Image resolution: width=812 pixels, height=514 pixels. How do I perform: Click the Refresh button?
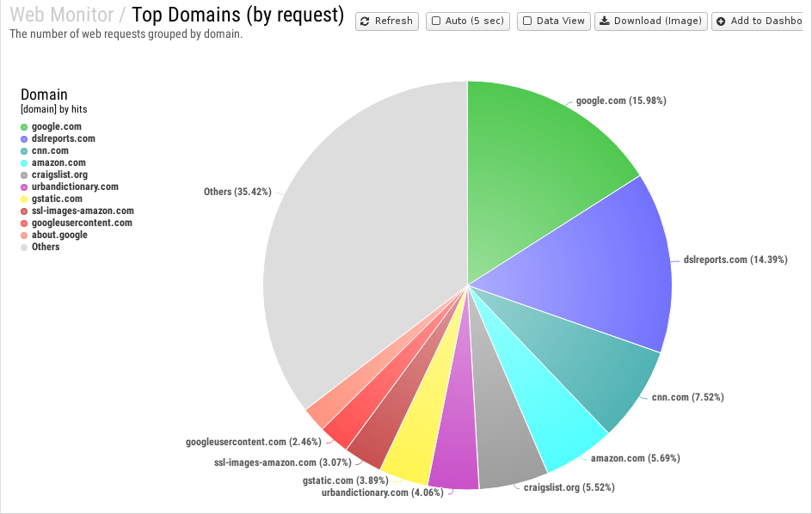387,21
